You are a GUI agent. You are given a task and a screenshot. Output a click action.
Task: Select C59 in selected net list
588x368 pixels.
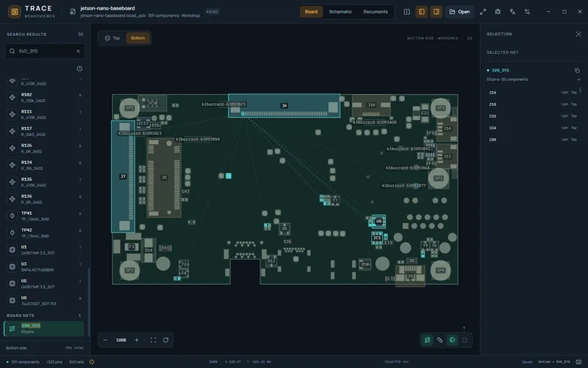[532, 139]
